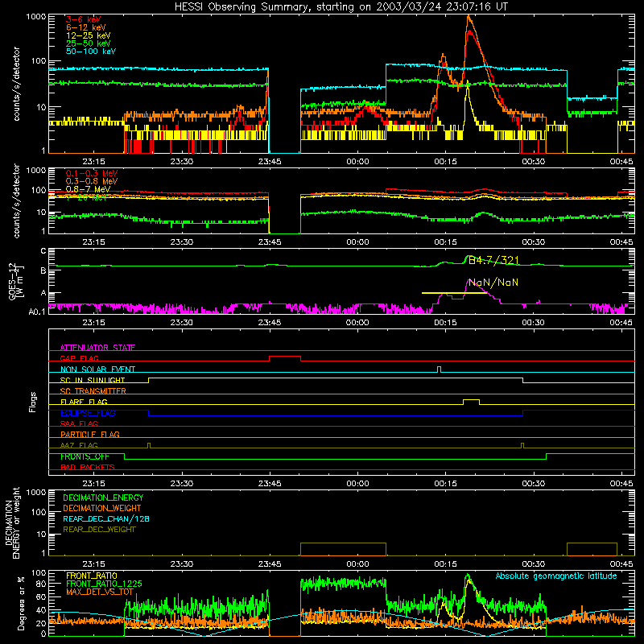Click the GAP_FLAG label
644x644 pixels.
tap(79, 358)
